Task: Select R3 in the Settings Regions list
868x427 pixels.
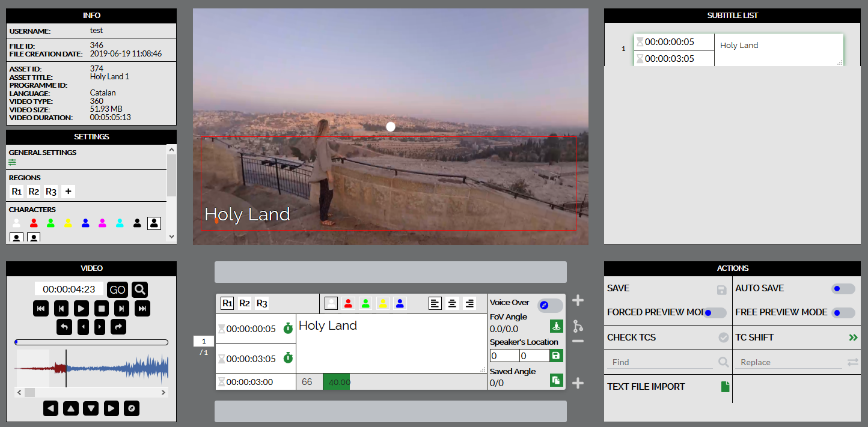Action: [x=51, y=192]
